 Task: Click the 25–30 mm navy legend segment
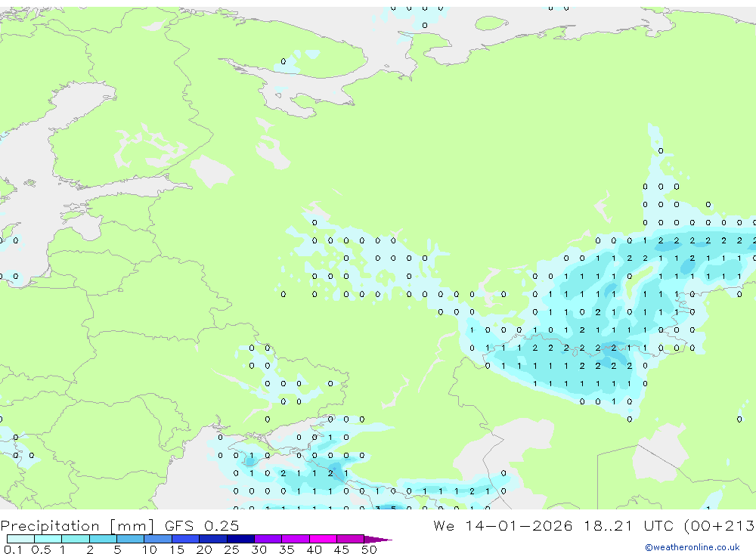[240, 539]
